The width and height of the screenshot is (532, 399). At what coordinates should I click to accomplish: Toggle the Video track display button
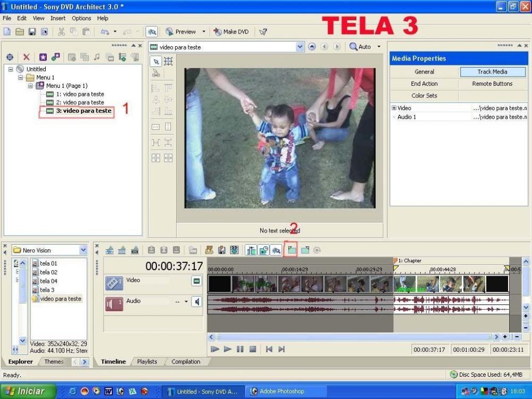point(197,280)
